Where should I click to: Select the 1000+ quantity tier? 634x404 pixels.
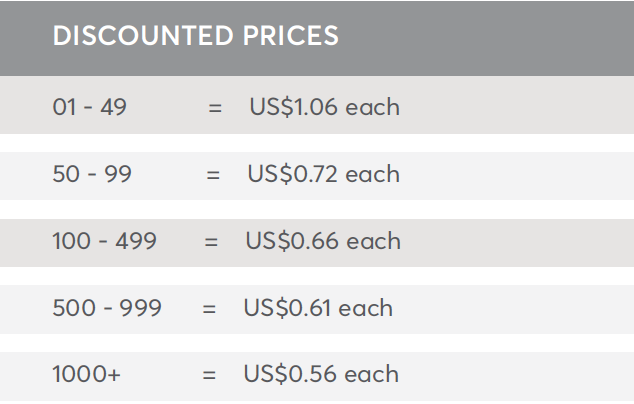[x=87, y=374]
